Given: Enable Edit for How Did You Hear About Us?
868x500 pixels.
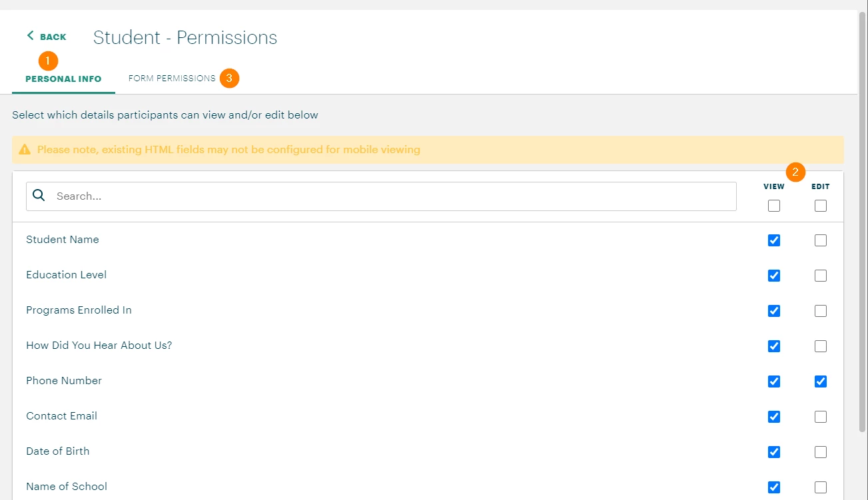Looking at the screenshot, I should [x=821, y=346].
